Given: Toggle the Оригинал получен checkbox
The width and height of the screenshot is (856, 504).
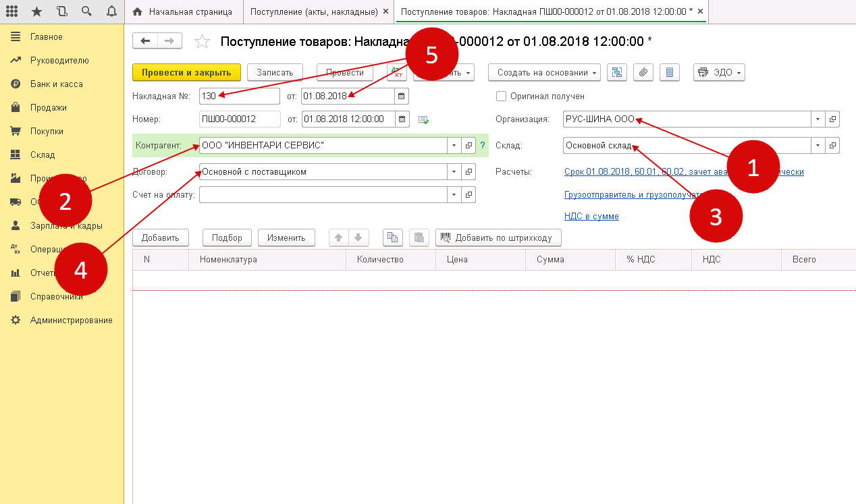Looking at the screenshot, I should coord(501,96).
